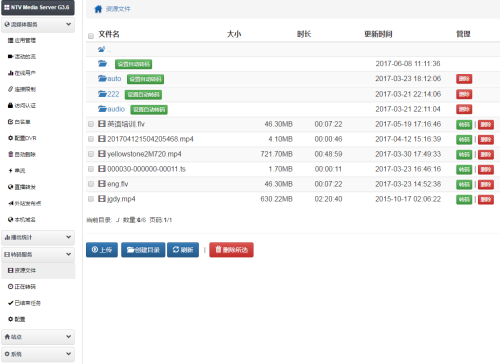Click the home icon in the breadcrumb
This screenshot has height=364, width=500.
[98, 9]
